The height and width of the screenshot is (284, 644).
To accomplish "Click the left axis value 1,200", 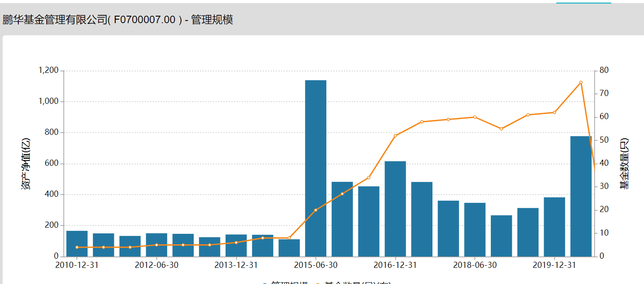I will click(x=48, y=70).
